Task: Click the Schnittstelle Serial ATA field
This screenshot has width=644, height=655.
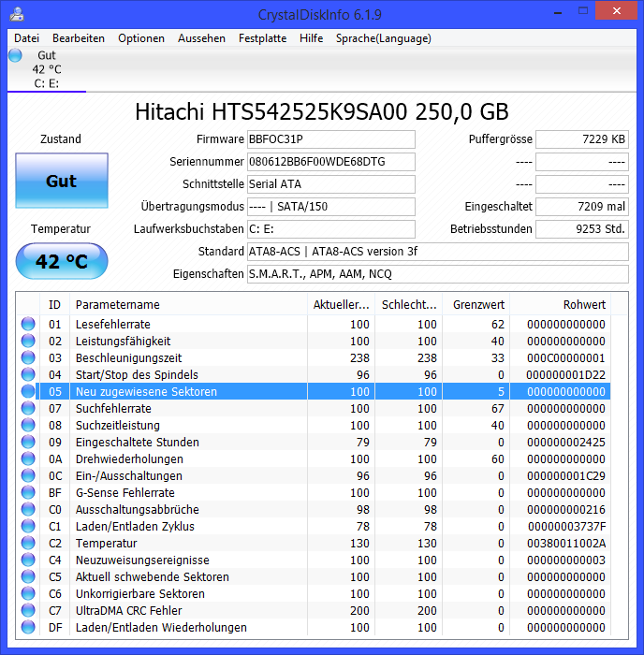Action: (x=331, y=184)
